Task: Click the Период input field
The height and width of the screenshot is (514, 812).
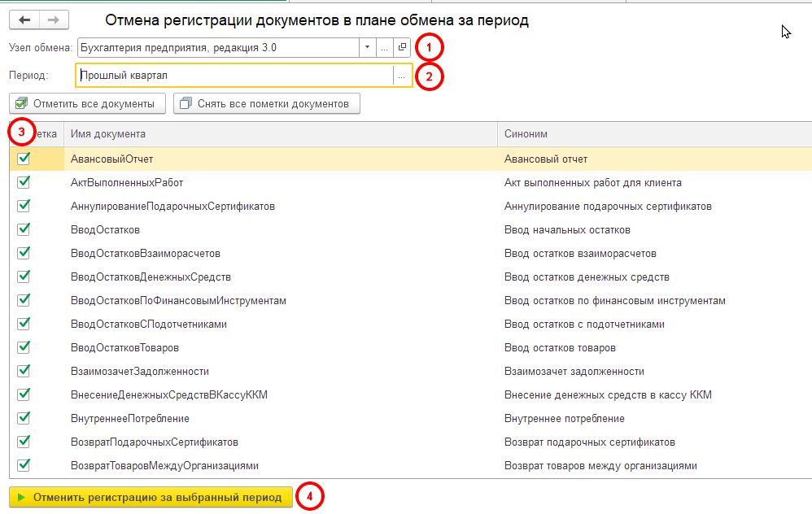Action: [x=235, y=76]
